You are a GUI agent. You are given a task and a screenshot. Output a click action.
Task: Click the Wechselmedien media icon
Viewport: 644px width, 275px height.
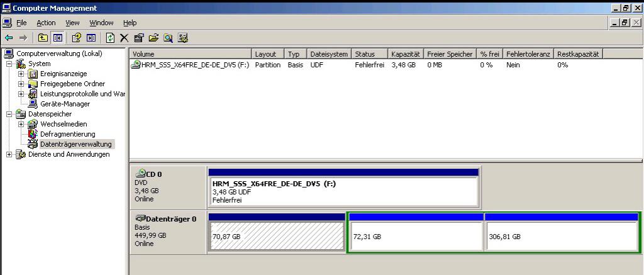pos(33,124)
